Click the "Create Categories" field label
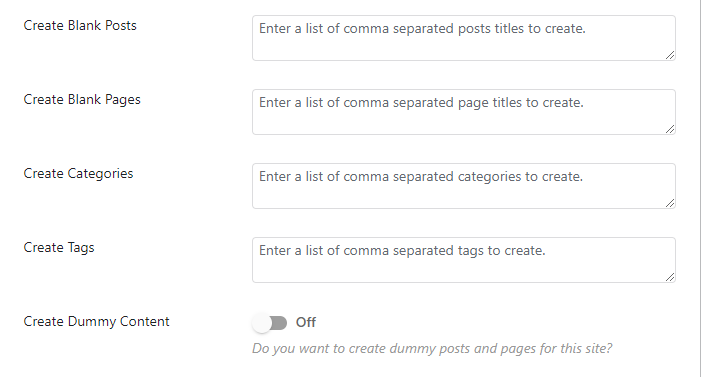 78,174
